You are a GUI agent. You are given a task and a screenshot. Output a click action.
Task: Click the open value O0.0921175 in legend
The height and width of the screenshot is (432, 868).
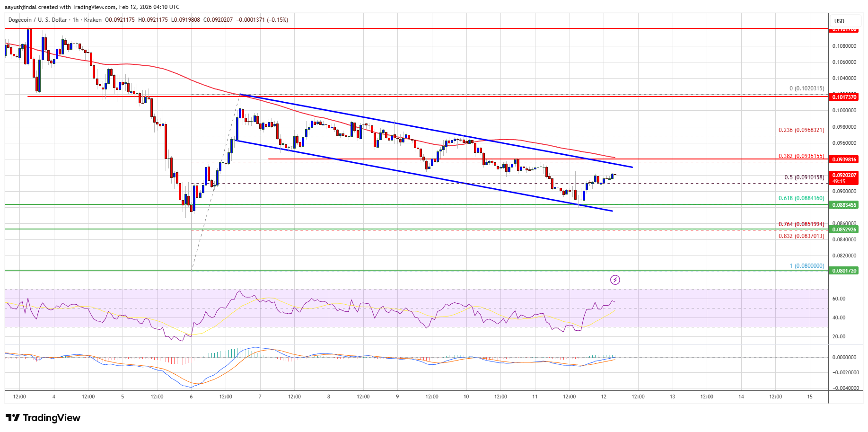(x=119, y=20)
